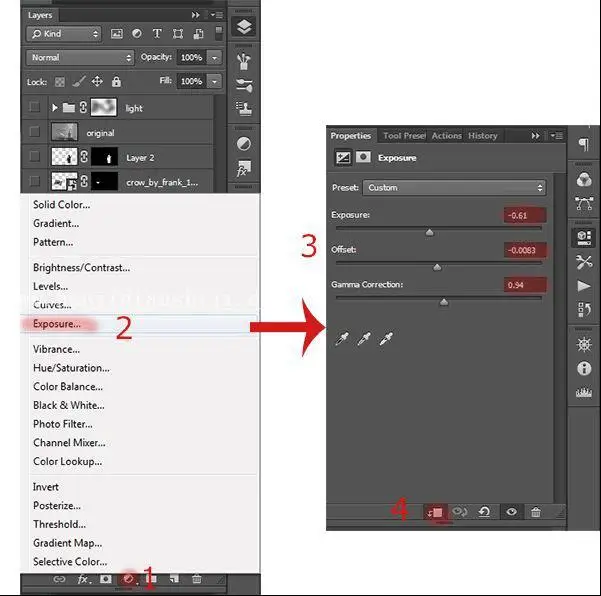Screen dimensions: 601x596
Task: Choose Solid Color menu entry
Action: tap(62, 205)
